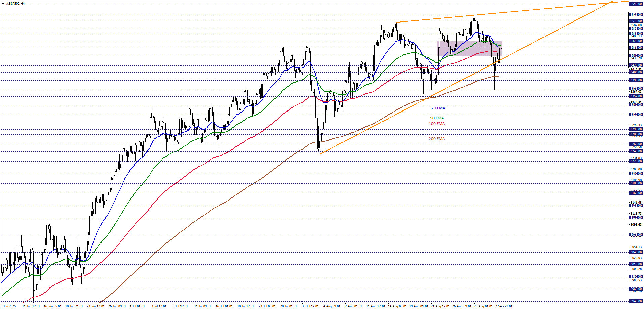Viewport: 644px width, 310px height.
Task: Click the 26 Jun 09:01 time label
Action: click(117, 306)
